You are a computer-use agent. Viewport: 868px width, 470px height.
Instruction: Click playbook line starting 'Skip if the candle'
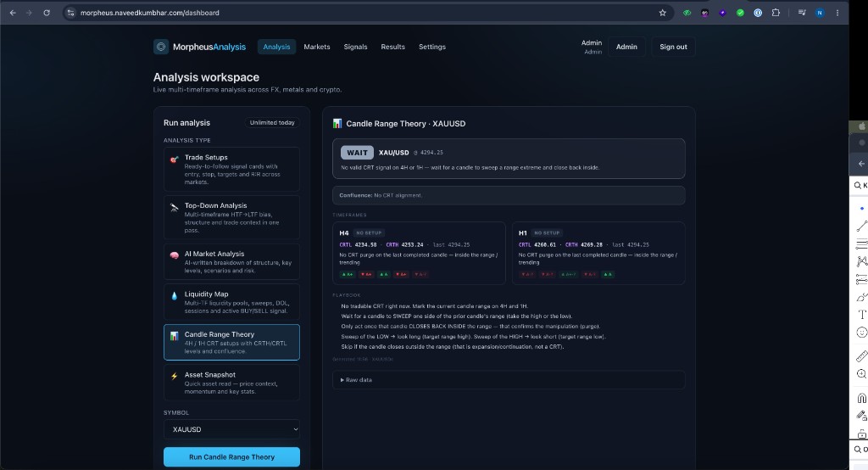click(x=453, y=346)
